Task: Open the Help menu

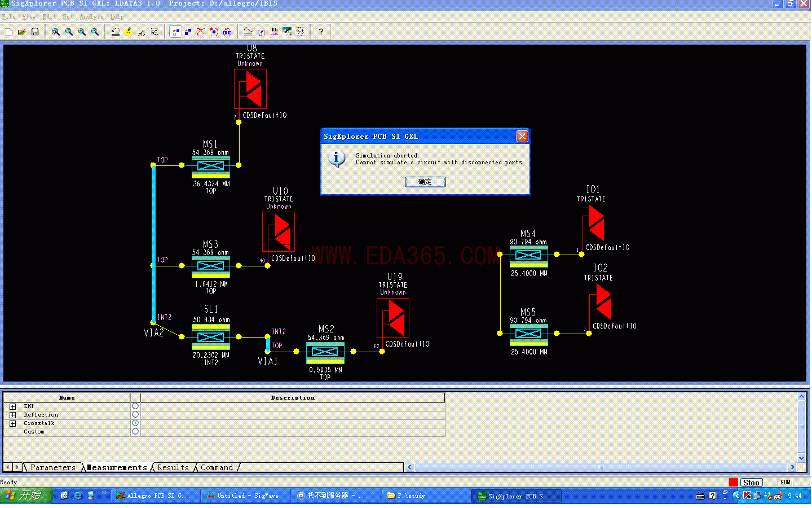Action: [117, 17]
